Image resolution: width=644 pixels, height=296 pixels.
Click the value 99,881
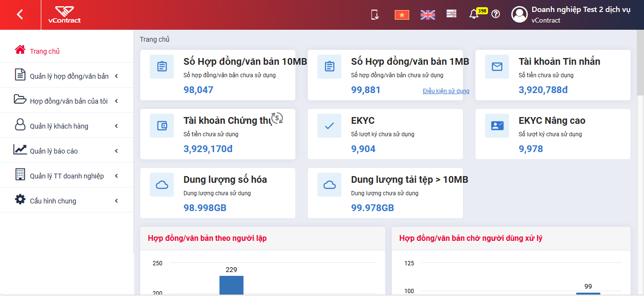pos(366,90)
